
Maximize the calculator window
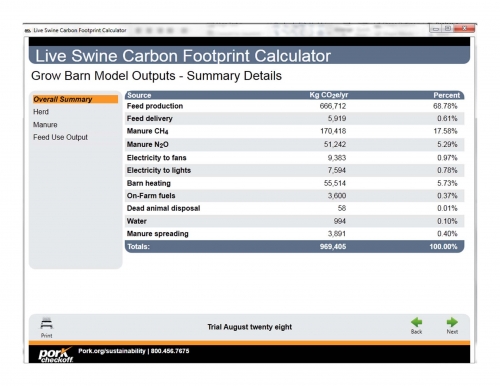tap(448, 29)
